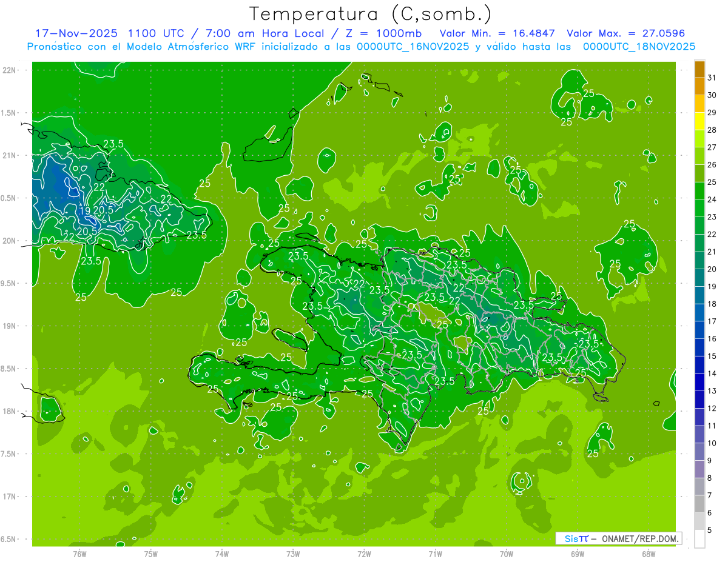This screenshot has width=728, height=562.
Task: Click the '22N' latitude axis label
Action: point(9,70)
